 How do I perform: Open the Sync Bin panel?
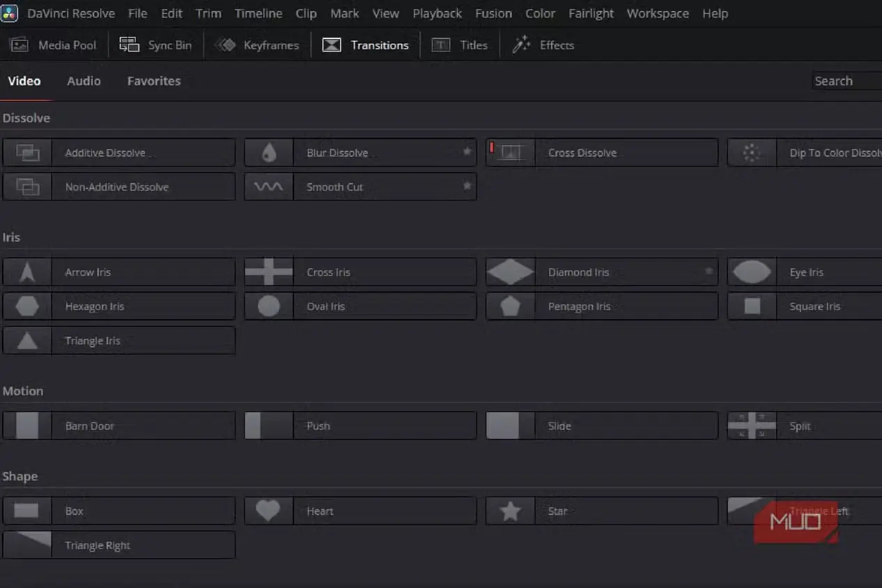[x=155, y=45]
